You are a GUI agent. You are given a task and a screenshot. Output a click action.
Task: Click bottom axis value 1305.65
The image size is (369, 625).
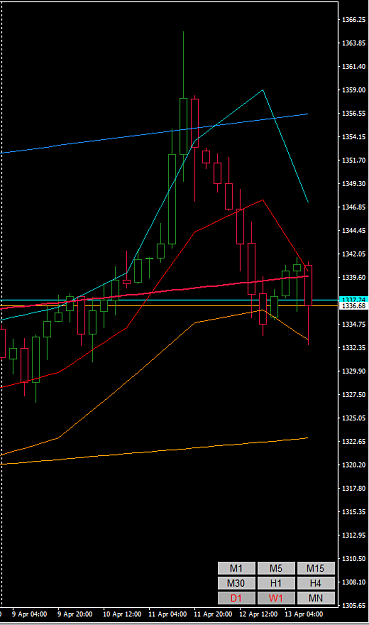point(354,605)
